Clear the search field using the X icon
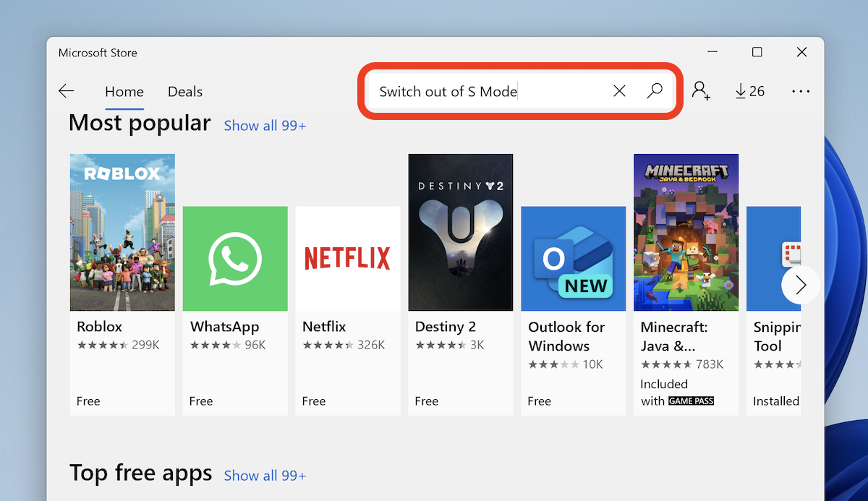Screen dimensions: 868x501 pos(619,90)
